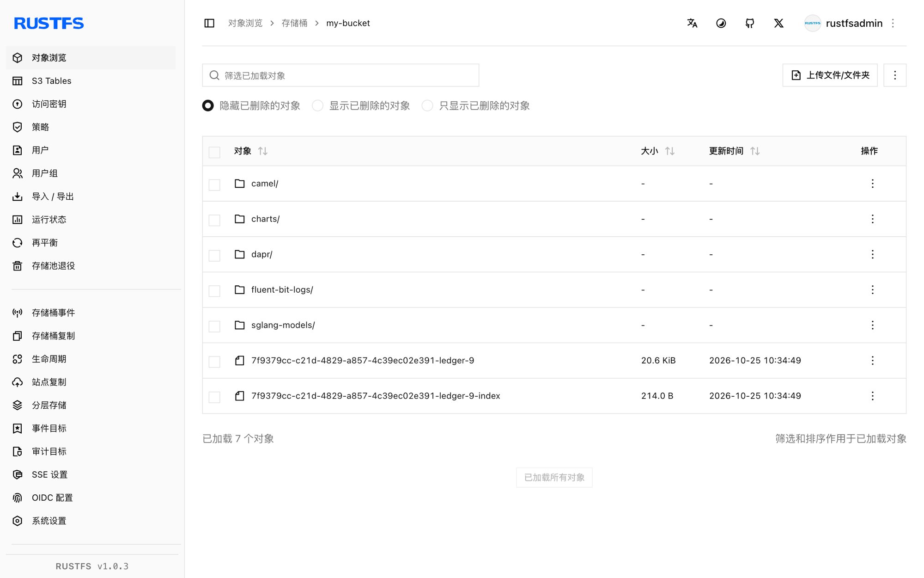Click the RUSTFS logo
Viewport: 924px width, 578px height.
49,23
